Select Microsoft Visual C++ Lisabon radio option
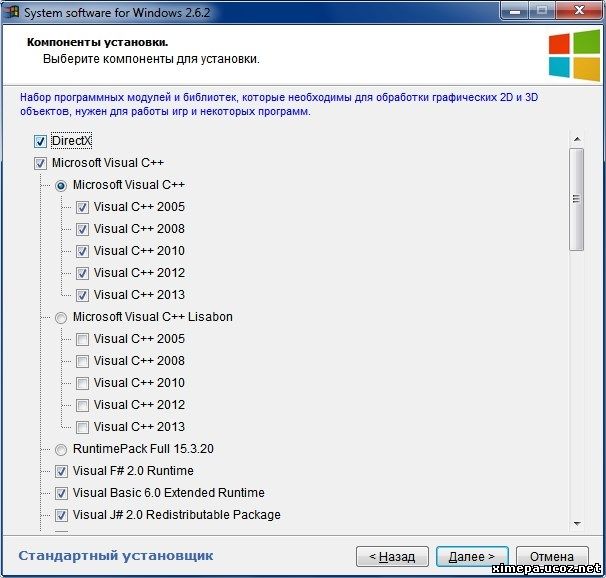This screenshot has height=578, width=606. point(62,317)
